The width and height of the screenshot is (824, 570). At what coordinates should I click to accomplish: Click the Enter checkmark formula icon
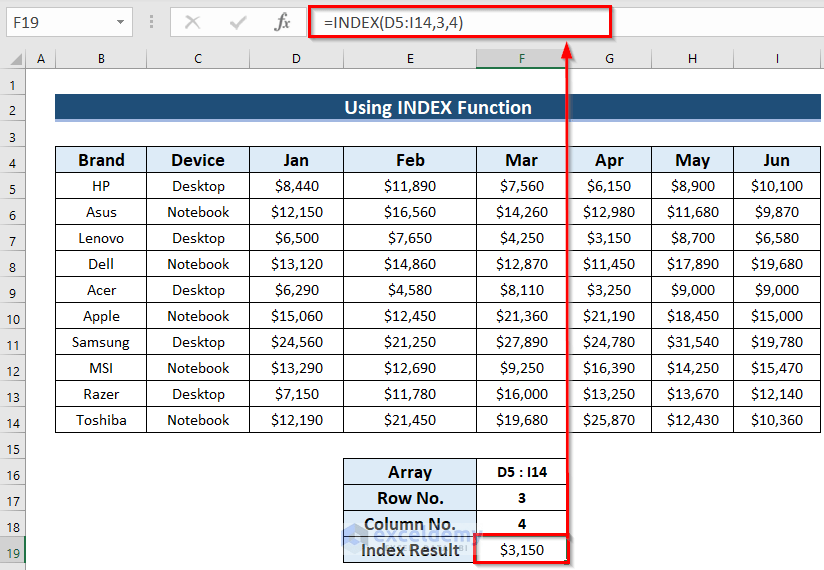click(238, 22)
